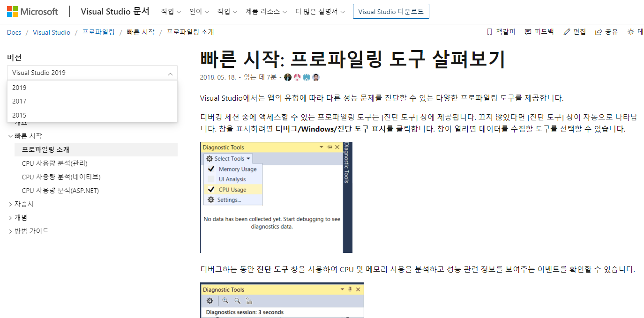The width and height of the screenshot is (644, 318).
Task: Click the Settings gear in tools menu
Action: tap(211, 200)
